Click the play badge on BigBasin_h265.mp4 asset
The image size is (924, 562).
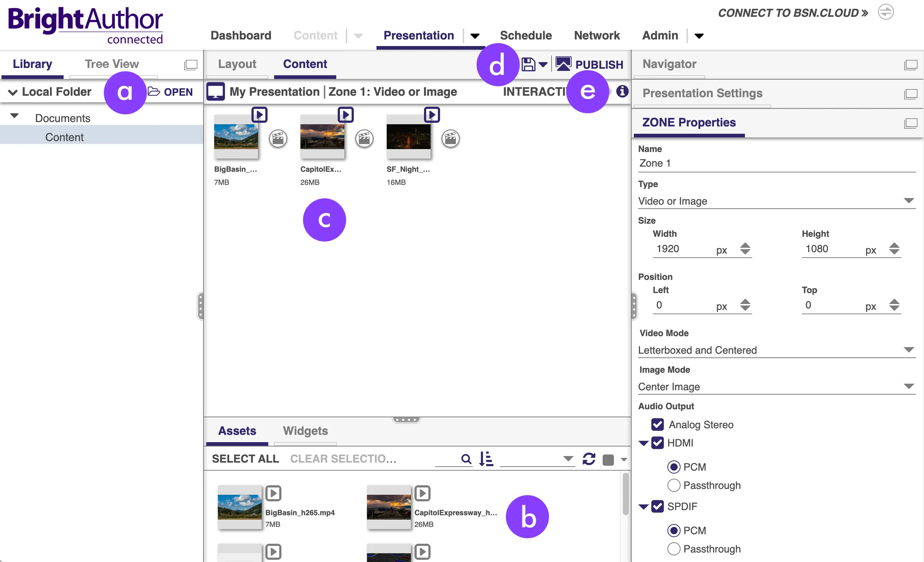coord(273,493)
